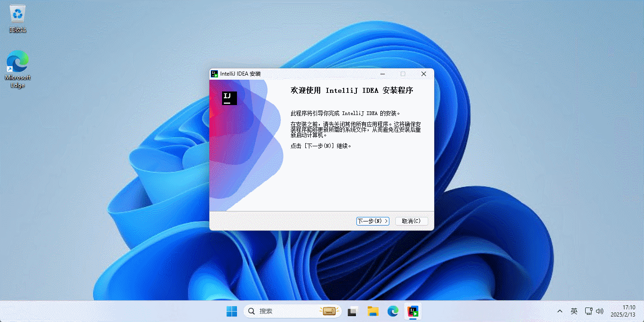Click the radio highlight icon in search box
The height and width of the screenshot is (322, 644).
pyautogui.click(x=329, y=311)
